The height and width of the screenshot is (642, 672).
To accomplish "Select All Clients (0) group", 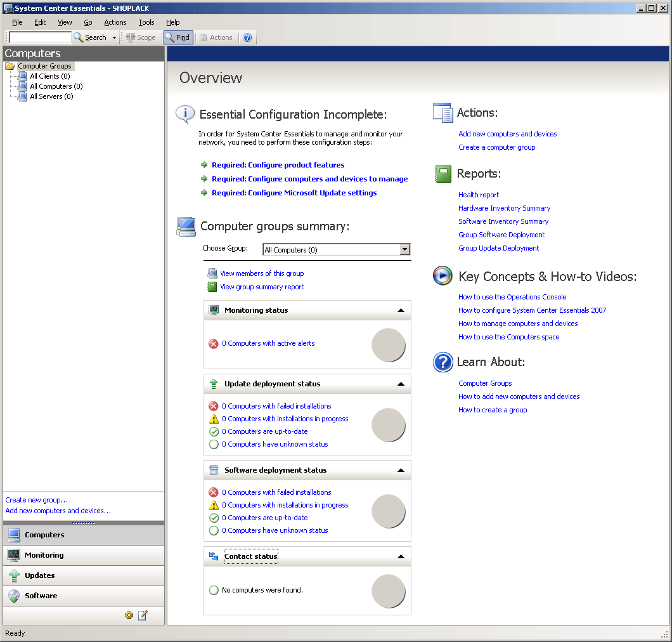I will (x=49, y=76).
